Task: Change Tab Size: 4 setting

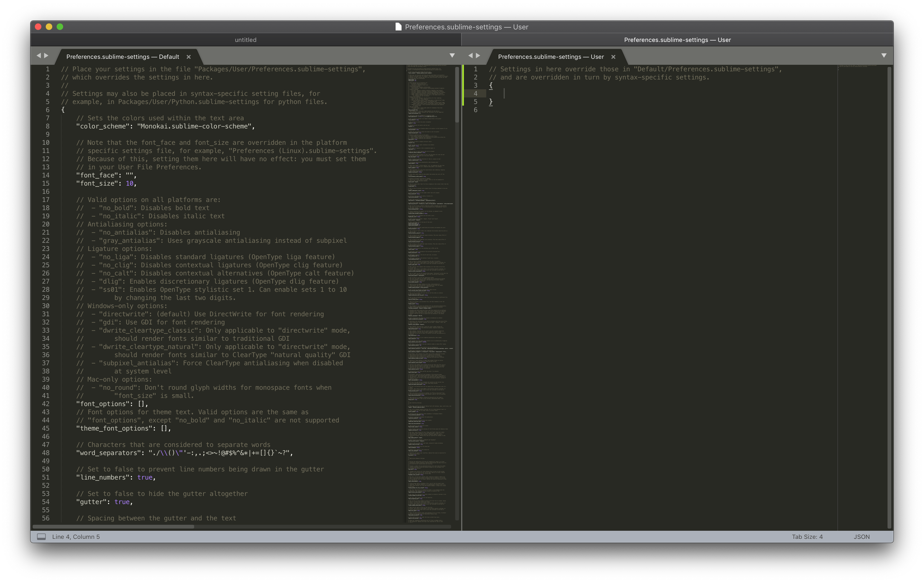Action: [x=807, y=536]
